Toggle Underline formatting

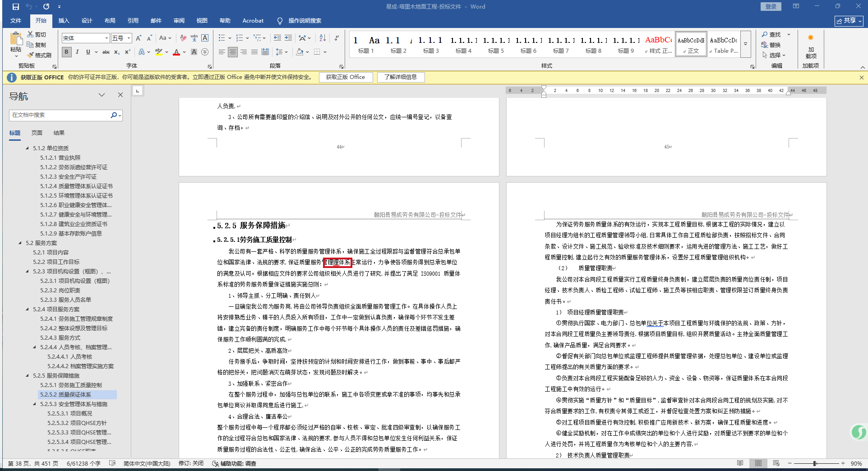(88, 52)
